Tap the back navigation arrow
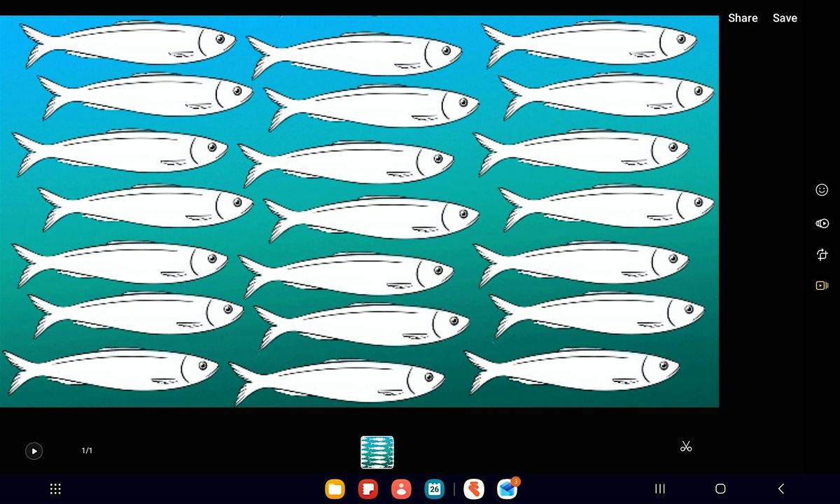 point(781,489)
